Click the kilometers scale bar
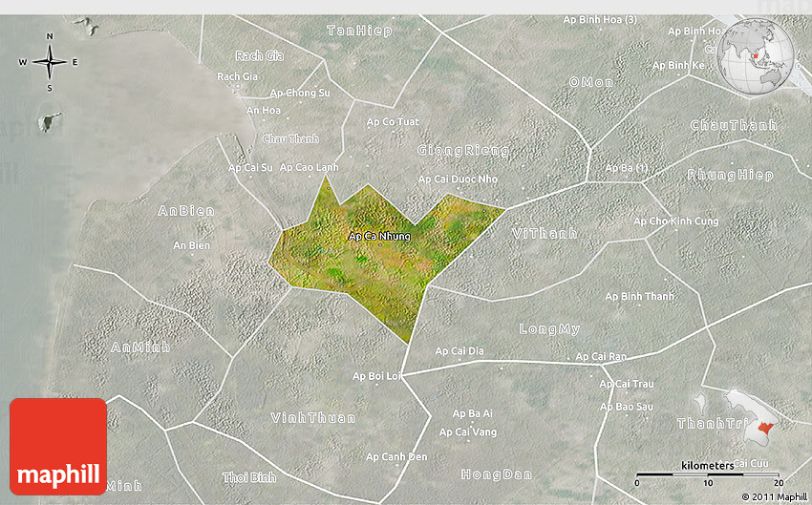The image size is (812, 505). 708,473
